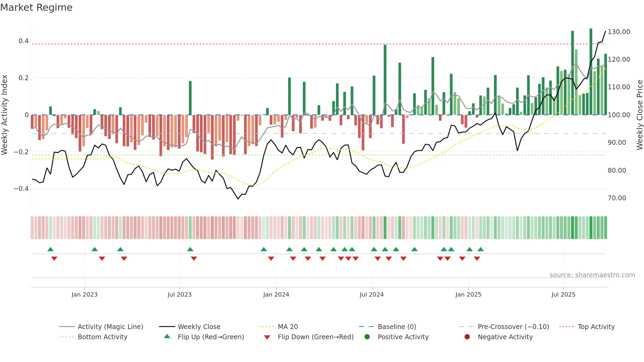Click the red flip-down marker just before Jan 2024

271,258
